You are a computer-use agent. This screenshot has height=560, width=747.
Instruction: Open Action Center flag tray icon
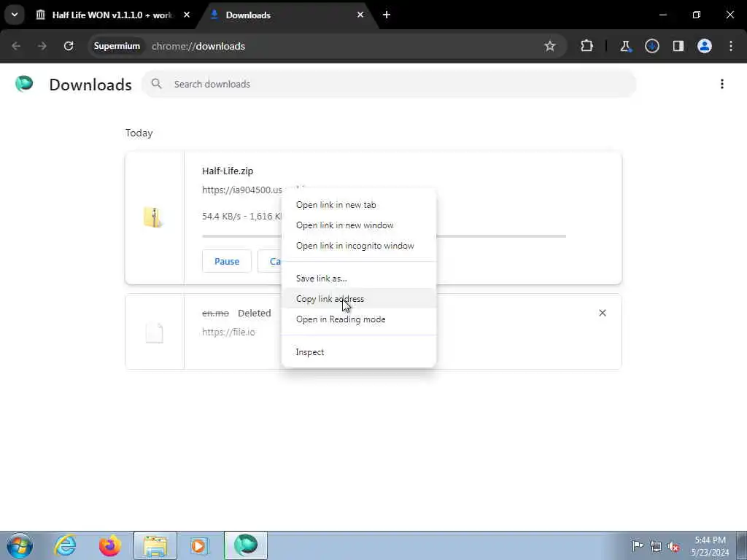click(x=638, y=546)
